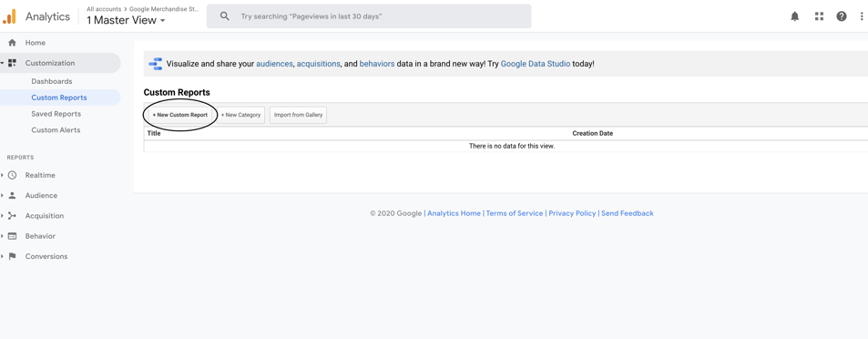Open Saved Reports in sidebar

pos(56,114)
